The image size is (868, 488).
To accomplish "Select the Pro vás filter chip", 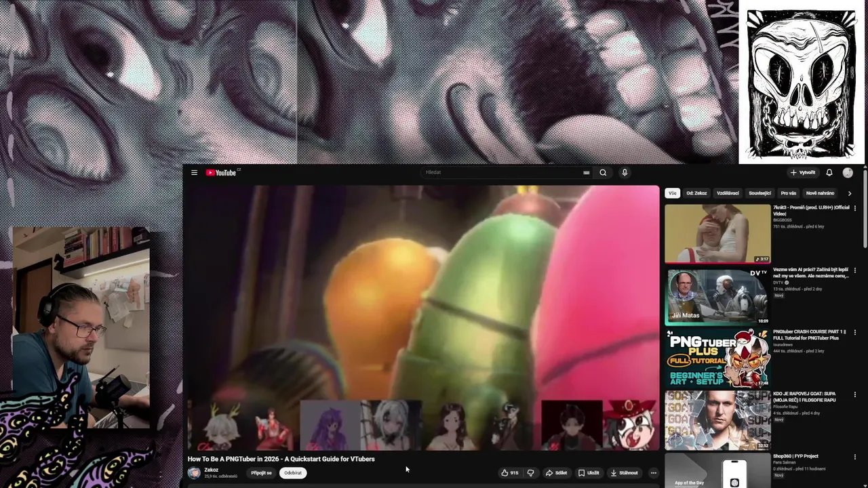I will tap(788, 193).
